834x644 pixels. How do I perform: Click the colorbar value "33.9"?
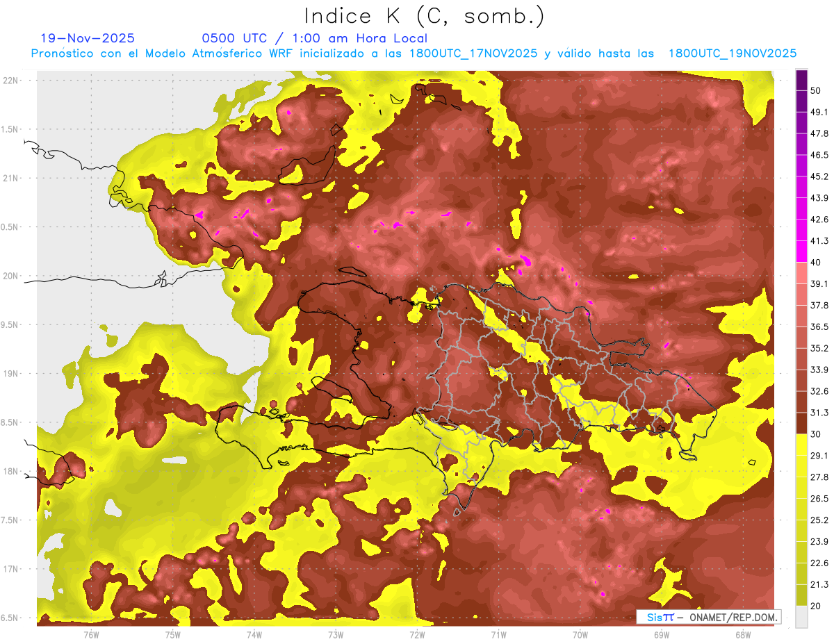819,370
